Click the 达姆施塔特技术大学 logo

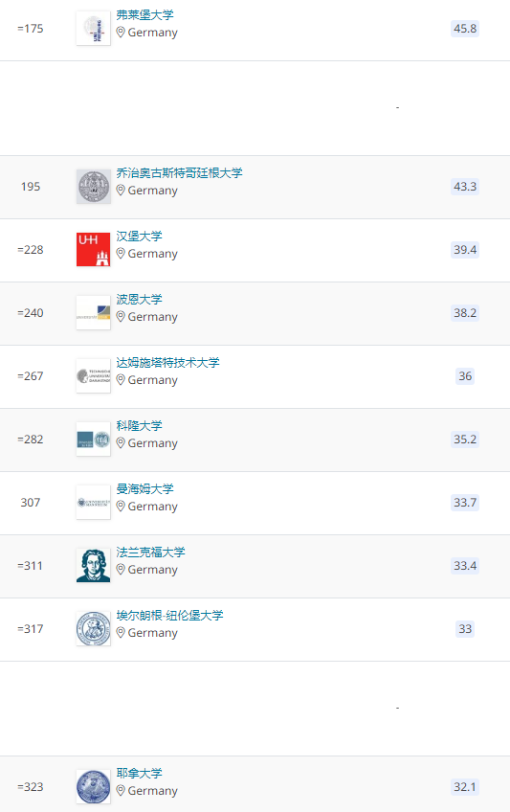pyautogui.click(x=93, y=376)
